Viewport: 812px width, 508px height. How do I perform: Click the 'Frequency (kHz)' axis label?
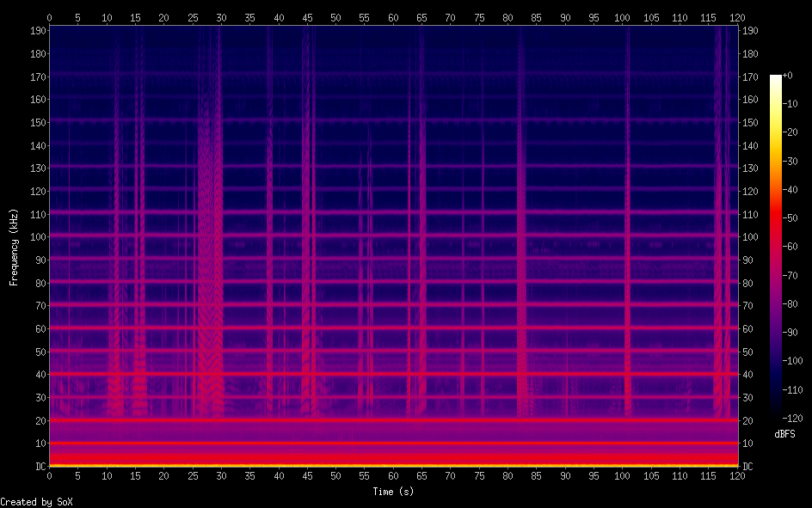[14, 247]
